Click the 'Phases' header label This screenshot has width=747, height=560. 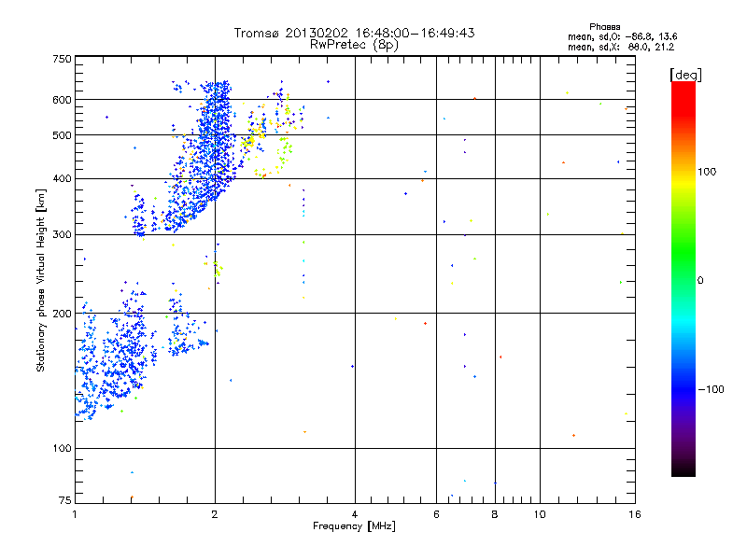[x=604, y=27]
